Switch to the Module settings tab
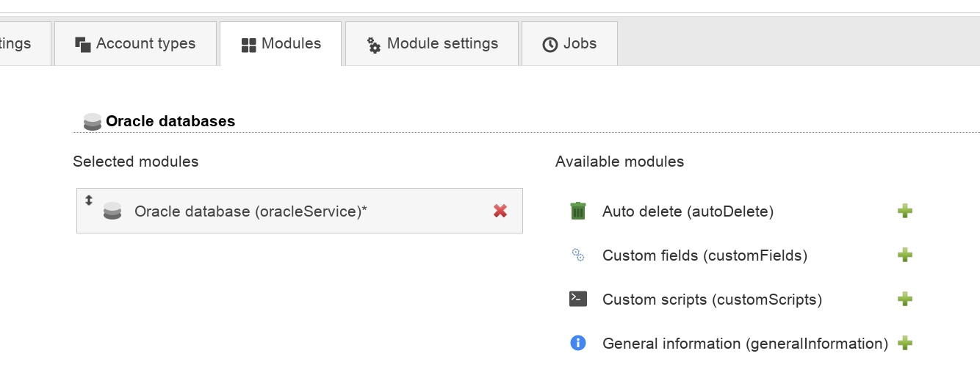 [x=432, y=44]
